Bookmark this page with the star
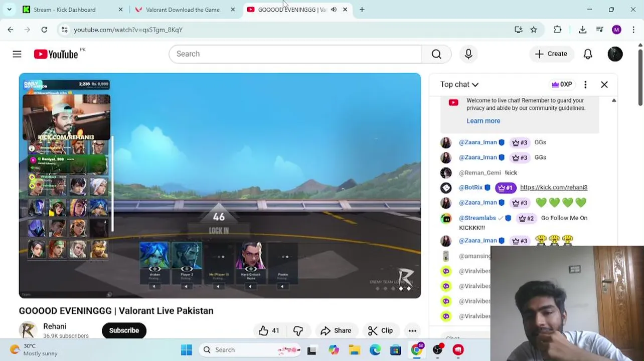 tap(534, 30)
